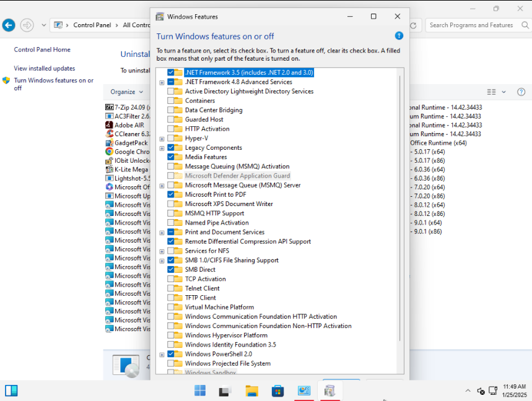Image resolution: width=532 pixels, height=401 pixels.
Task: Select the TFTP Client feature row
Action: click(x=200, y=298)
